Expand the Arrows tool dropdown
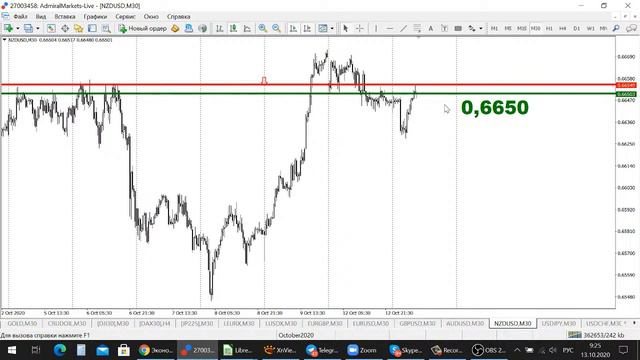 (x=481, y=29)
